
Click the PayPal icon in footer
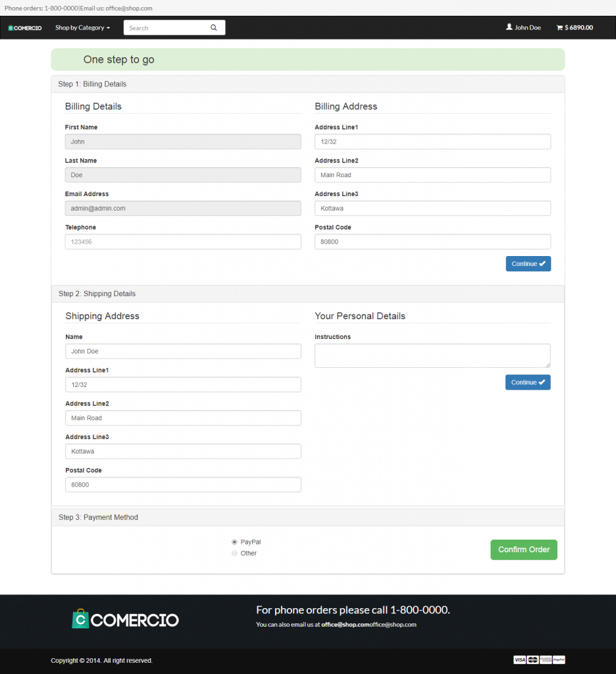click(559, 660)
